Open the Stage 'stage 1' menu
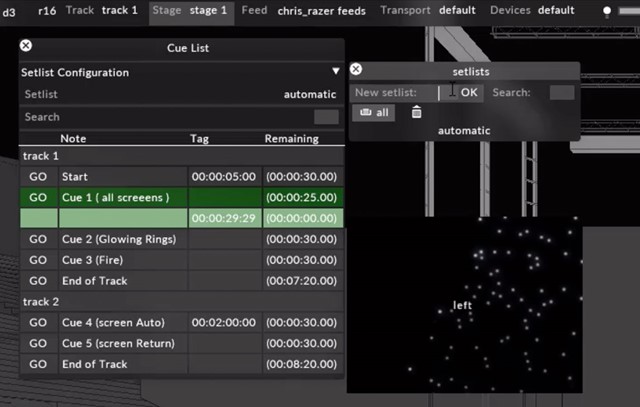The image size is (640, 407). tap(191, 11)
